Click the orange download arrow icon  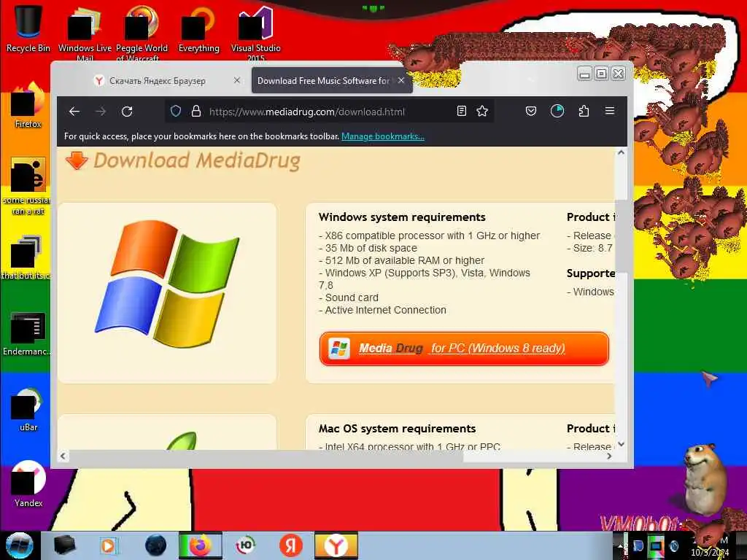pyautogui.click(x=77, y=160)
